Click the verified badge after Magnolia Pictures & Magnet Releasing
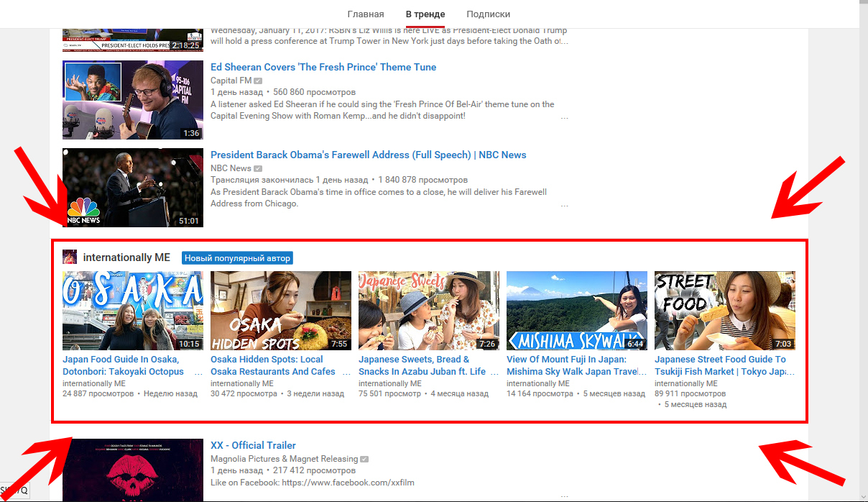Screen dimensions: 868x502 [364, 459]
